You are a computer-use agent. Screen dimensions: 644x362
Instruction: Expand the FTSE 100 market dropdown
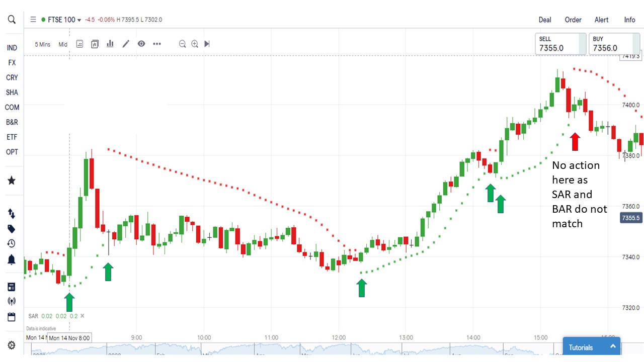pos(79,20)
